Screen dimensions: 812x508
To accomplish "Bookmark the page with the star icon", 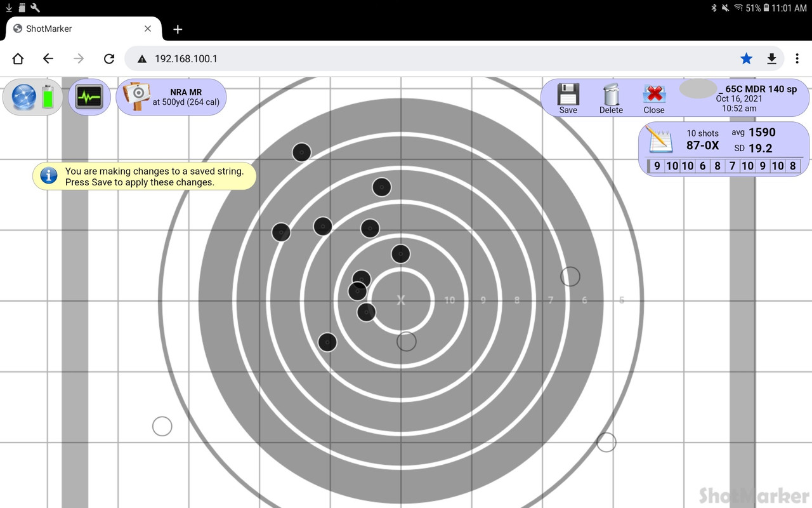I will pyautogui.click(x=746, y=58).
